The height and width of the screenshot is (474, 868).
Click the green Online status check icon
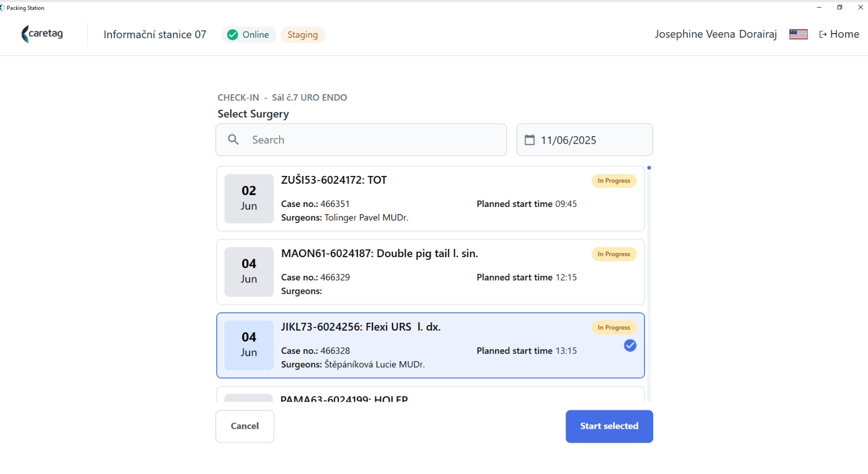pyautogui.click(x=232, y=35)
